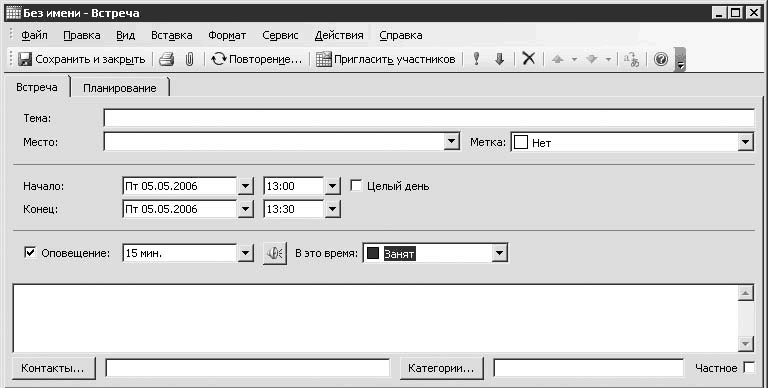Open the Формат menu
768x388 pixels.
[x=227, y=35]
